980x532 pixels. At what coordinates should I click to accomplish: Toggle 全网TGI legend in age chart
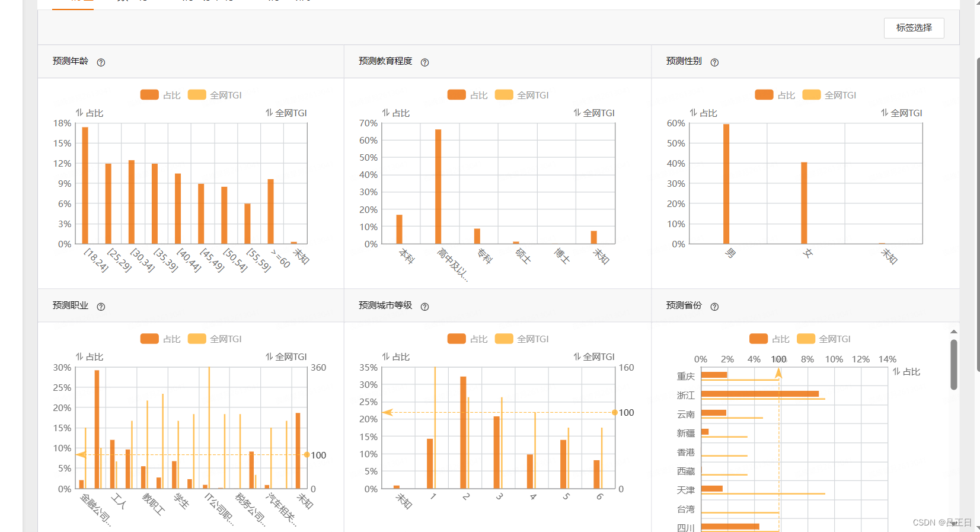215,95
